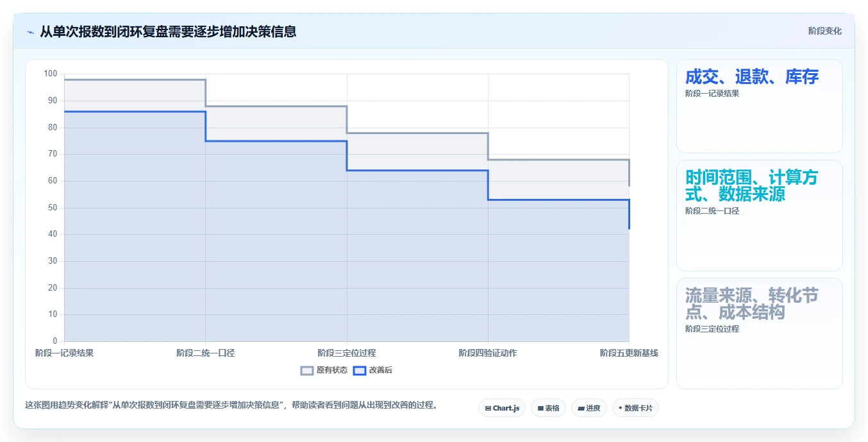Click the icon inside the 表格 tag
This screenshot has width=868, height=442.
pyautogui.click(x=540, y=408)
